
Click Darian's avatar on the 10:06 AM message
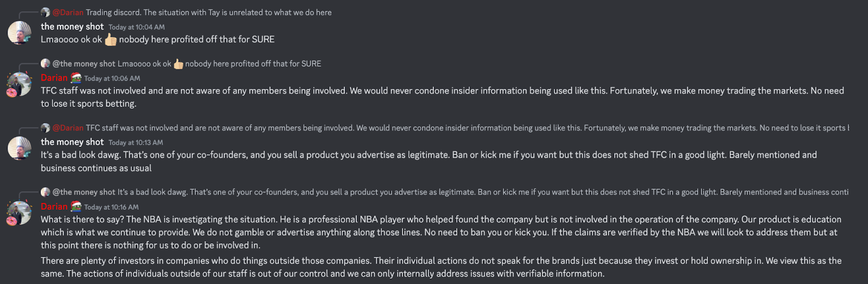click(20, 85)
